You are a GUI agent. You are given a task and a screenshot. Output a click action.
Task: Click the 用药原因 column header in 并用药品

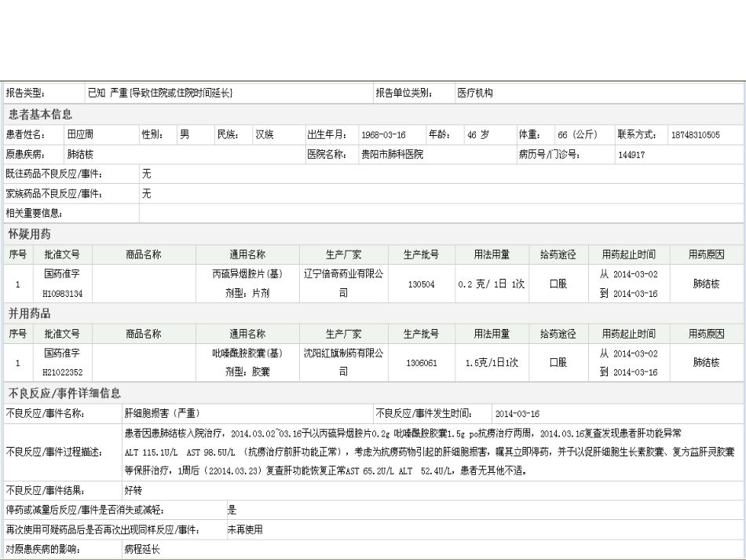coord(707,334)
